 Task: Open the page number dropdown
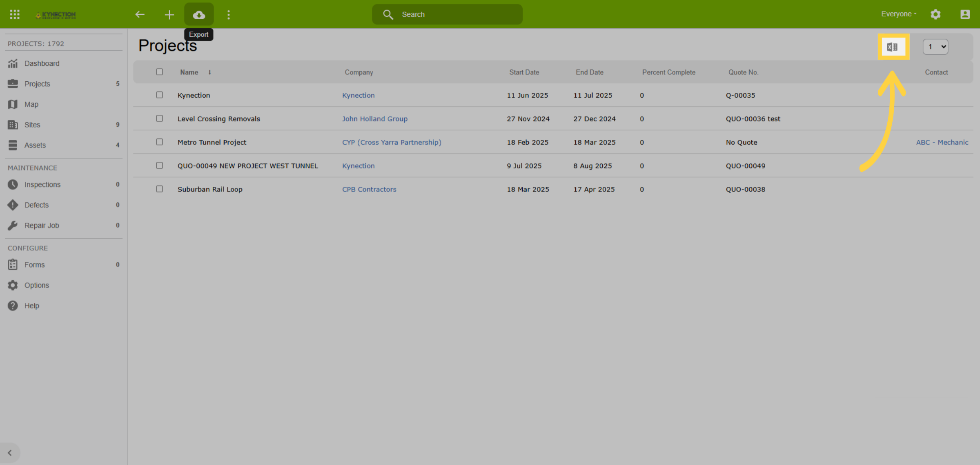(x=935, y=47)
